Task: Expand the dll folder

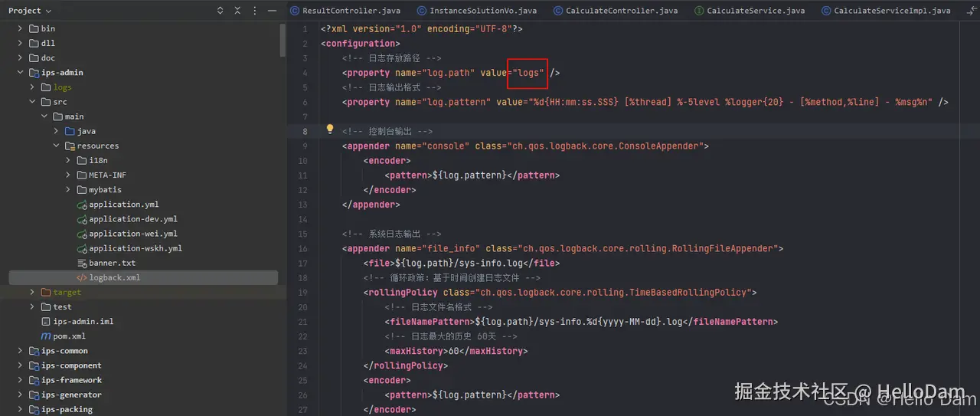Action: (x=21, y=43)
